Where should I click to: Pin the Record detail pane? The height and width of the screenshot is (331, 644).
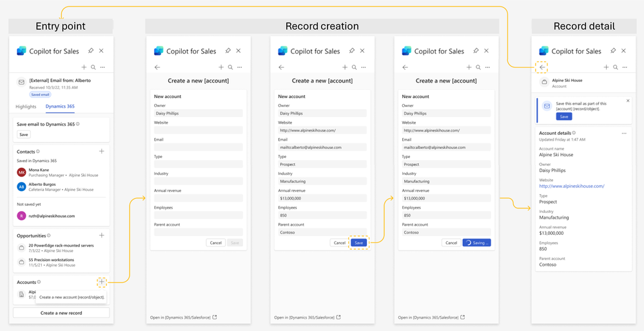(x=613, y=50)
